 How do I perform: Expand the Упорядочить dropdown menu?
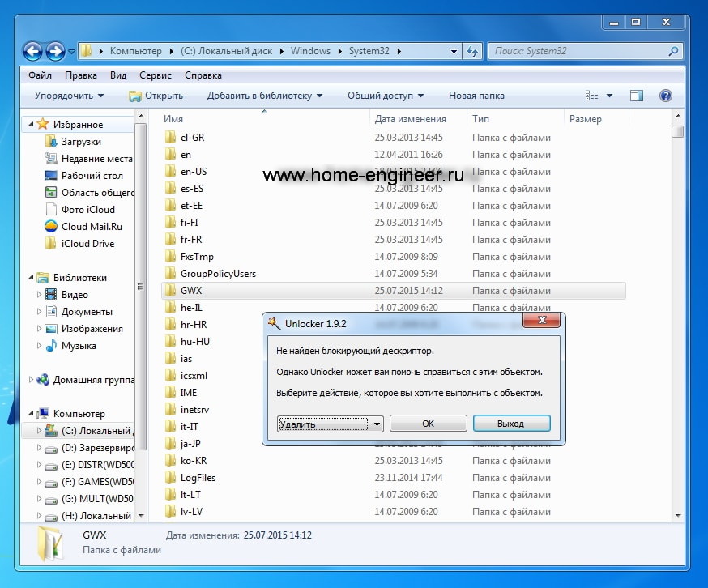69,96
